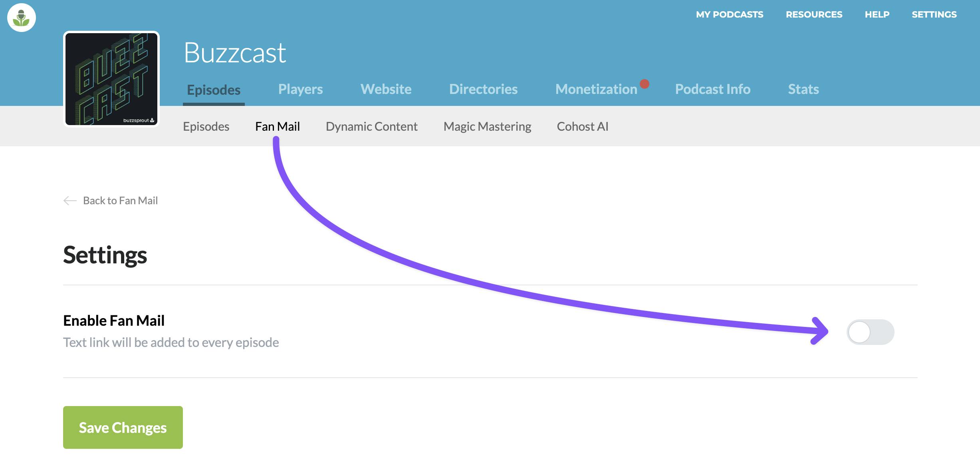Open Help from the top navigation

coord(877,14)
